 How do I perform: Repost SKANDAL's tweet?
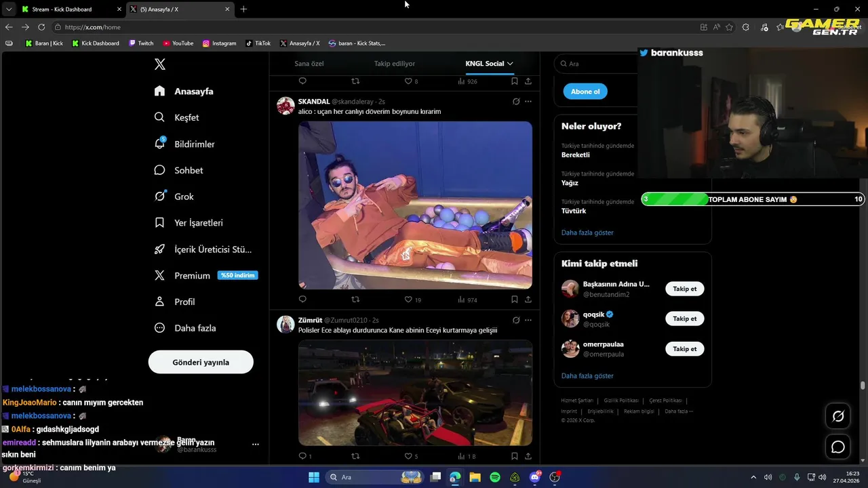pyautogui.click(x=355, y=300)
